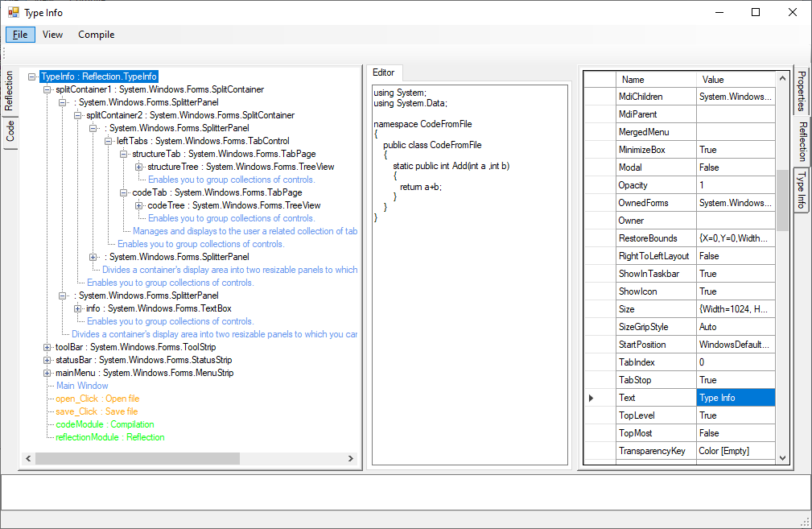Click the tree's horizontal scrollbar thumb

(x=138, y=458)
